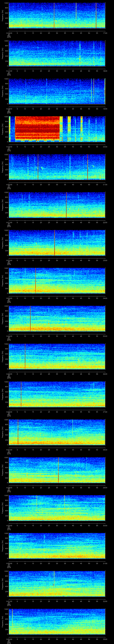Select the large red noise block in the 6:19:00 spectrogram
The image size is (114, 644).
click(x=37, y=128)
